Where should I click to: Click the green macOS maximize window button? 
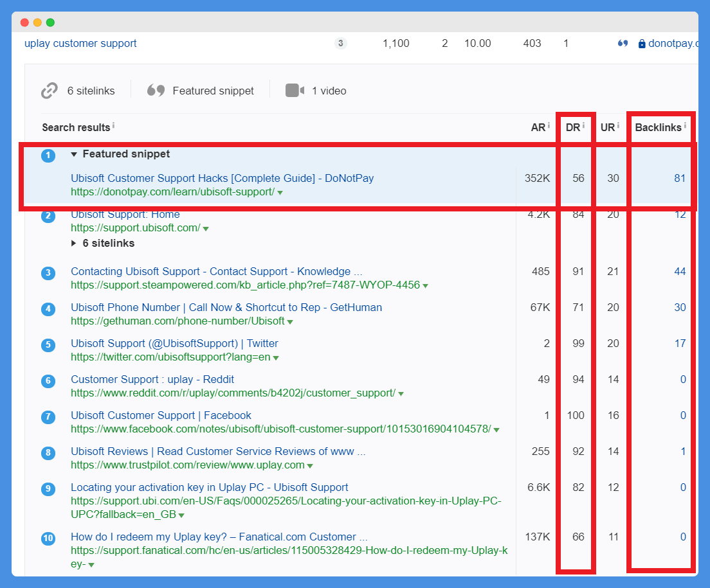[50, 22]
